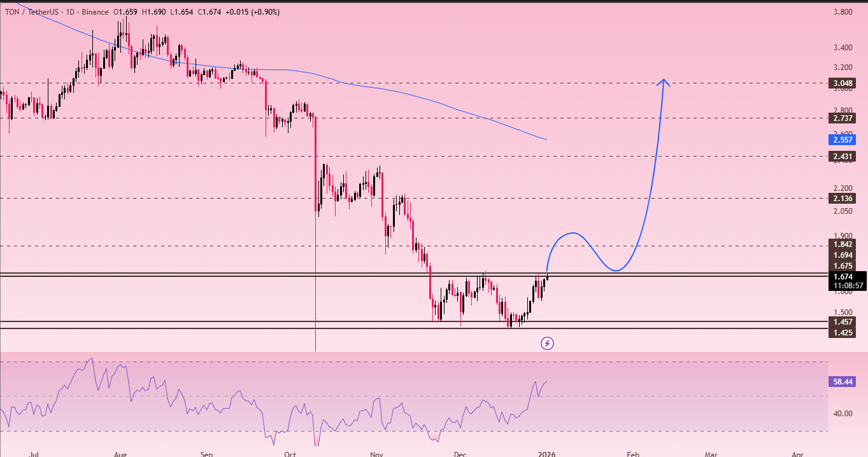Click the 3.800 price scale value

click(x=843, y=12)
